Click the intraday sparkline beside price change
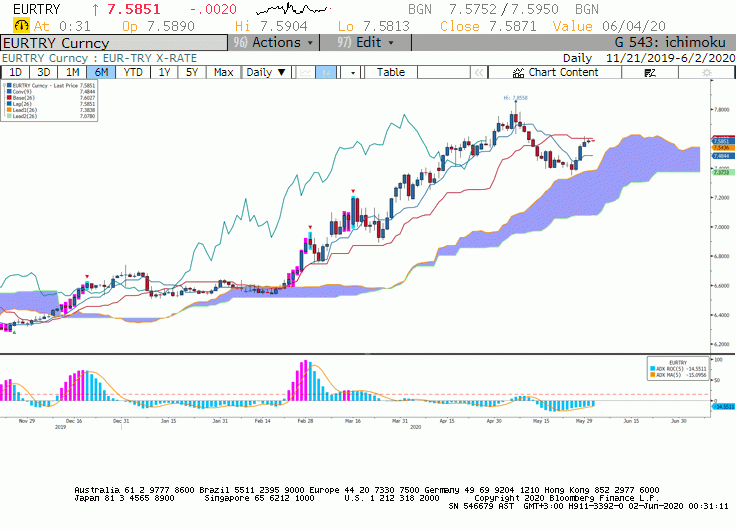Image resolution: width=736 pixels, height=529 pixels. tap(293, 9)
